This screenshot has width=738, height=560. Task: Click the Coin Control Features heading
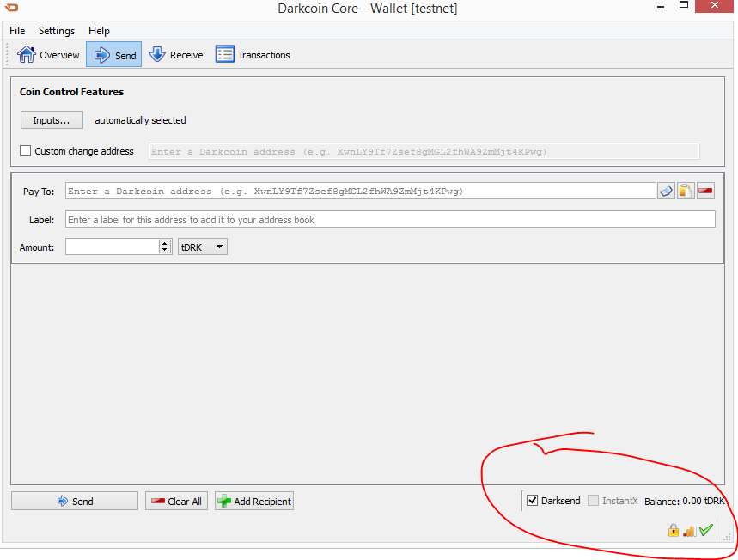pyautogui.click(x=71, y=92)
